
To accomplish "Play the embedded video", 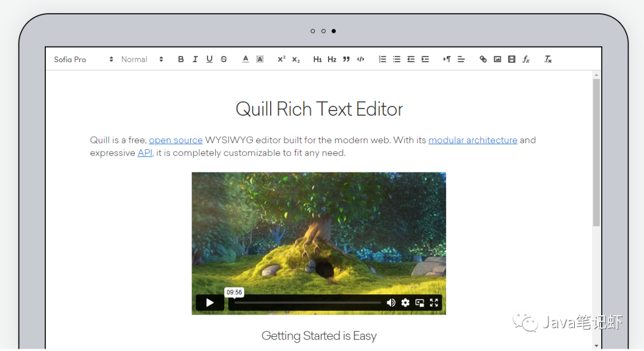I will (x=209, y=303).
